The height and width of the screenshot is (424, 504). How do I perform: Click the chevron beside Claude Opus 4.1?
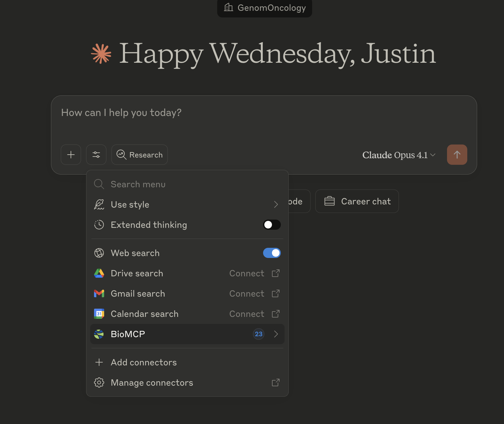[433, 155]
